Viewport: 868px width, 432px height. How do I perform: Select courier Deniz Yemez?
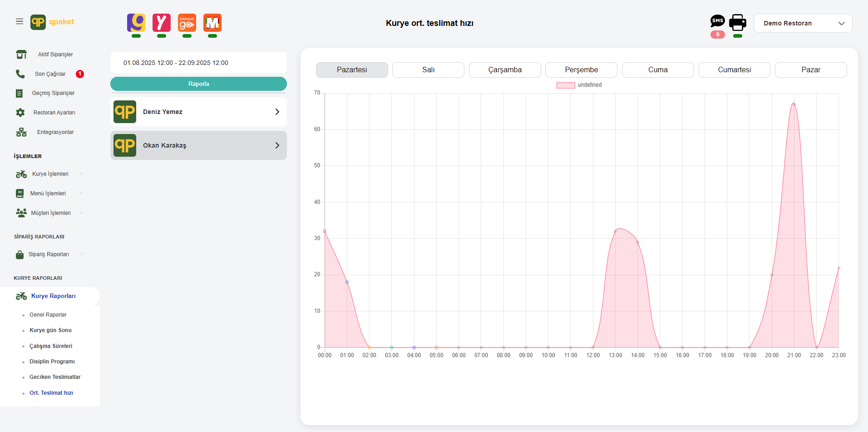(x=198, y=112)
